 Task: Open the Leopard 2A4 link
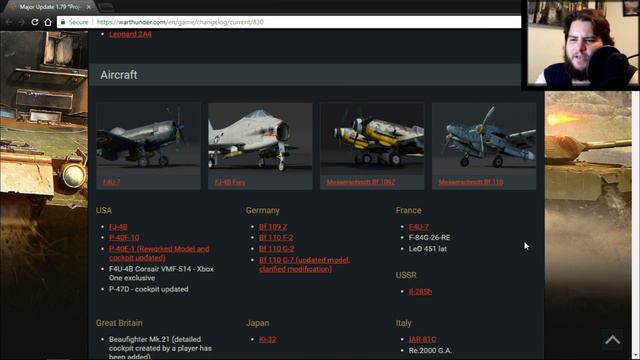pos(130,34)
